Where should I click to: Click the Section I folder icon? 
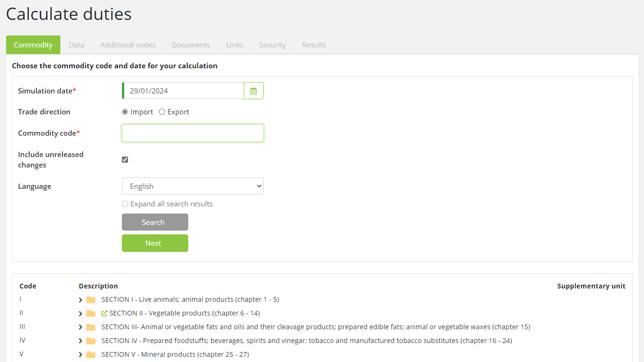(x=91, y=300)
